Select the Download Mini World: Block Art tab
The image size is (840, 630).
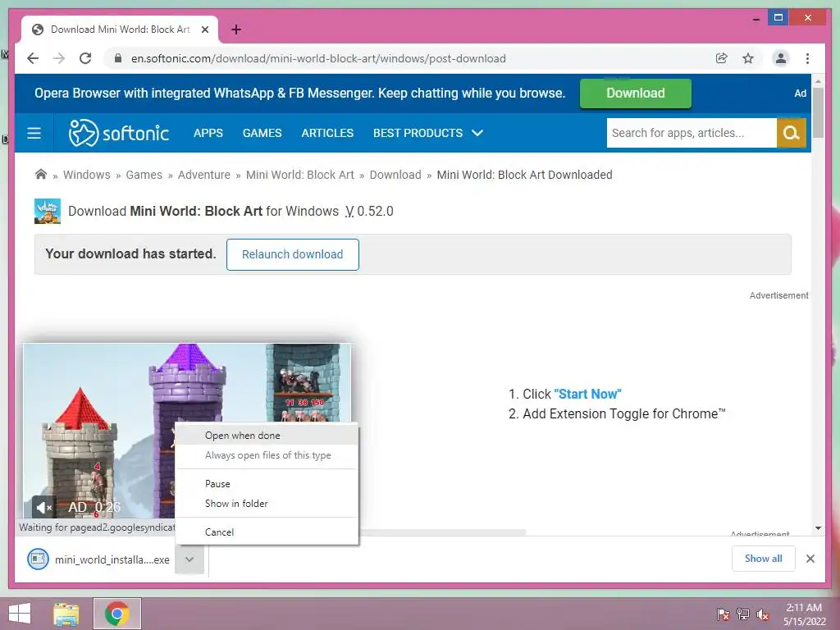[120, 30]
